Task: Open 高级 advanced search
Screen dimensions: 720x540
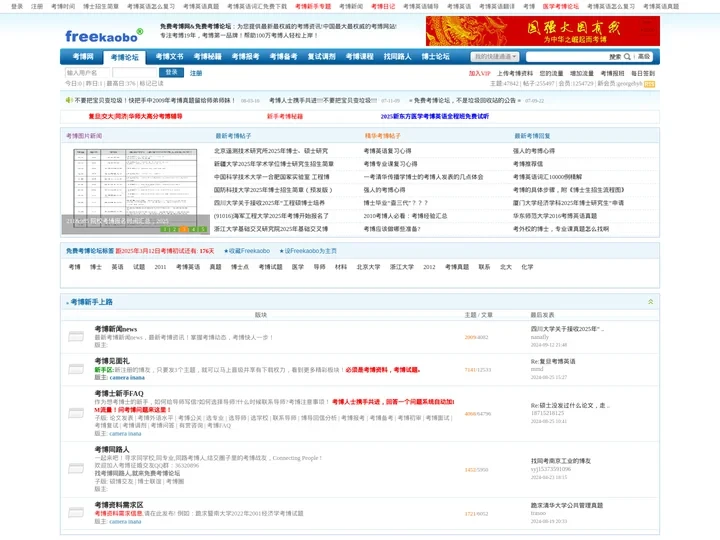Action: pyautogui.click(x=644, y=56)
